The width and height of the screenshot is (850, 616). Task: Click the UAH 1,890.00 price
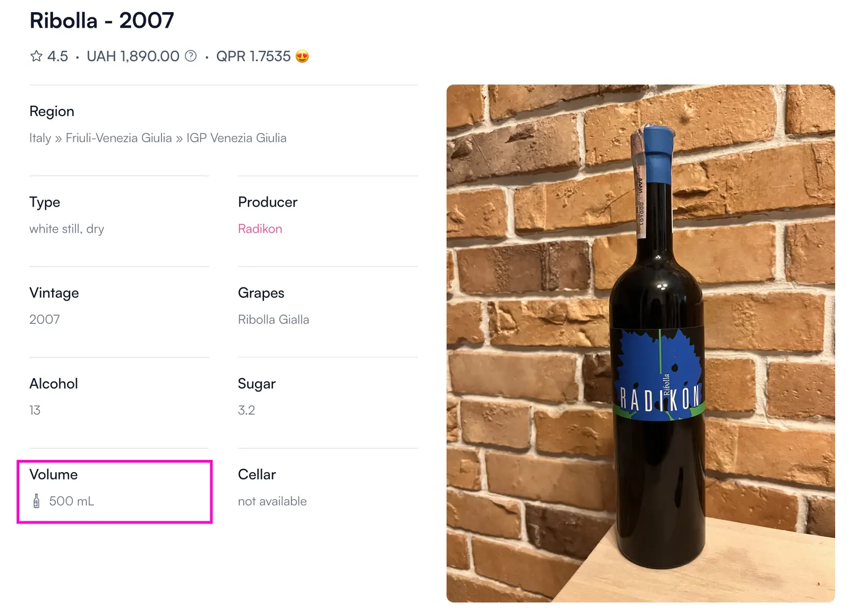tap(133, 56)
